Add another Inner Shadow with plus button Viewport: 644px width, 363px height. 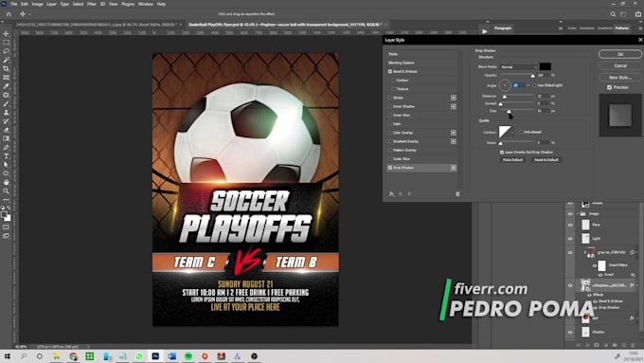pos(454,106)
